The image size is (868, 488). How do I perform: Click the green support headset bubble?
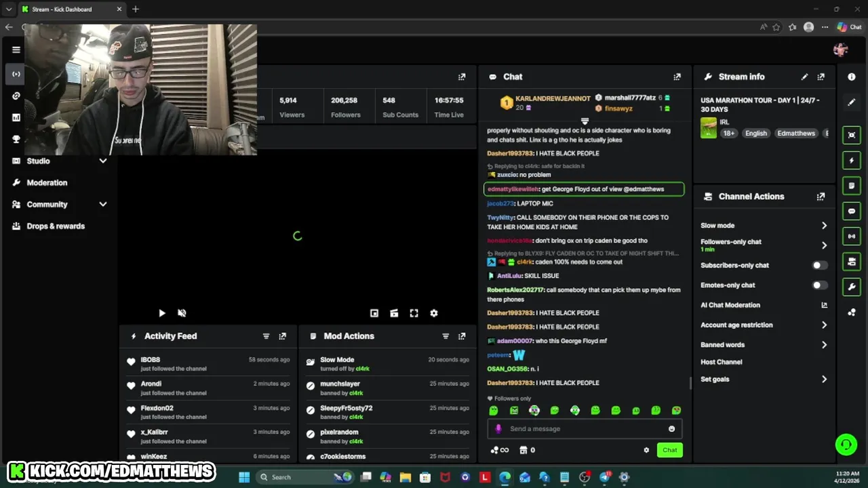click(846, 445)
